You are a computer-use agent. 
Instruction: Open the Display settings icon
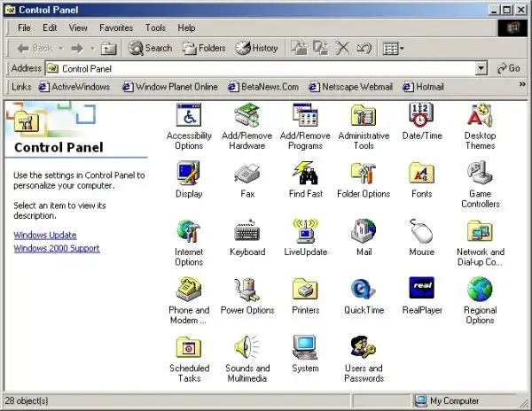click(188, 174)
